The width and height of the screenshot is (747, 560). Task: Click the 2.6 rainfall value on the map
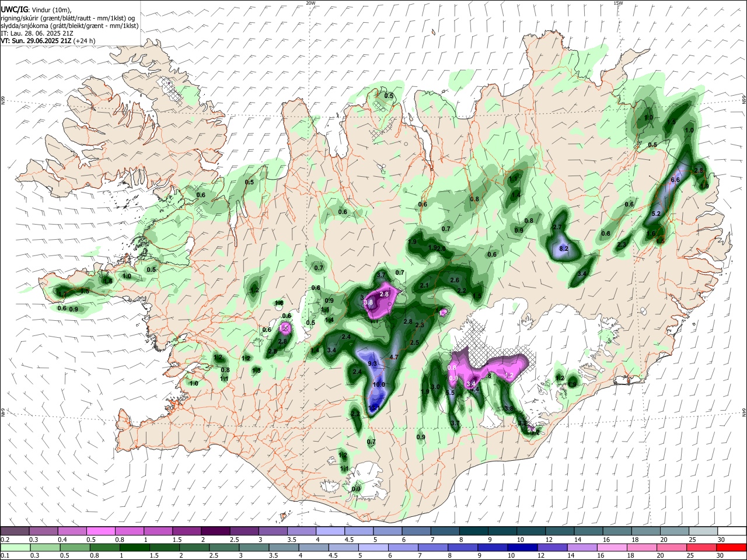pos(455,280)
